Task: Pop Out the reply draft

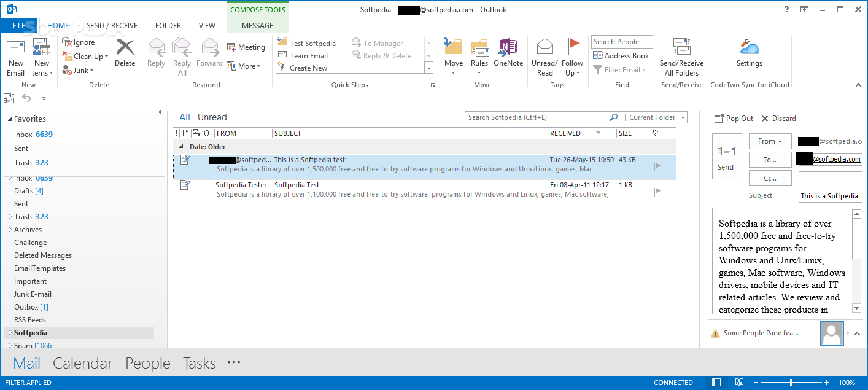Action: pyautogui.click(x=734, y=119)
